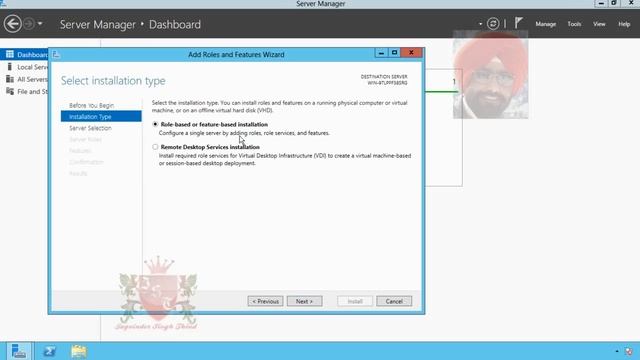Image resolution: width=640 pixels, height=360 pixels.
Task: Open Server Manager from the taskbar
Action: (18, 351)
